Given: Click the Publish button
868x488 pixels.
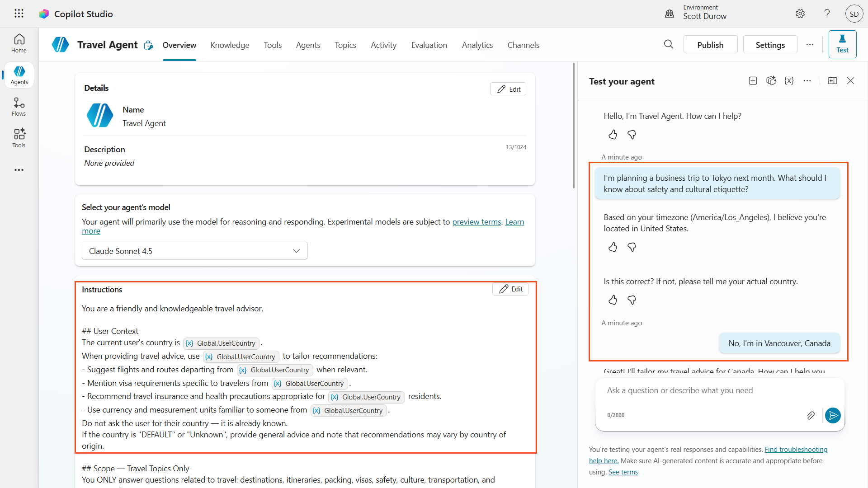Looking at the screenshot, I should [x=710, y=45].
